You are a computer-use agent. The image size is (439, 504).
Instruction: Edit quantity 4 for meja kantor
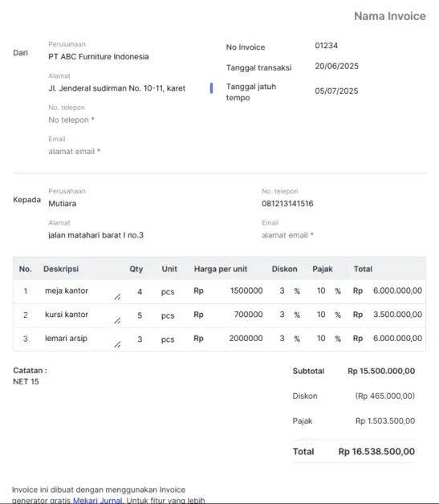click(x=140, y=291)
